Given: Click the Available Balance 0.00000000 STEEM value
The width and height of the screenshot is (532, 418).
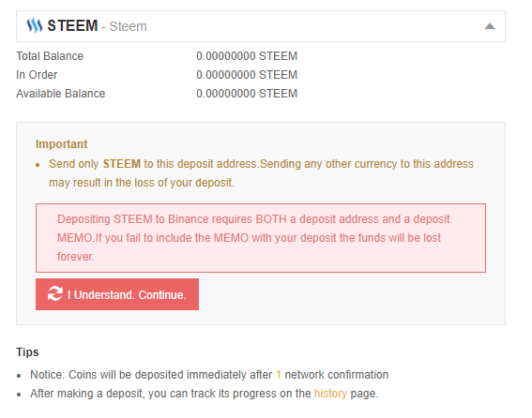Looking at the screenshot, I should tap(247, 93).
